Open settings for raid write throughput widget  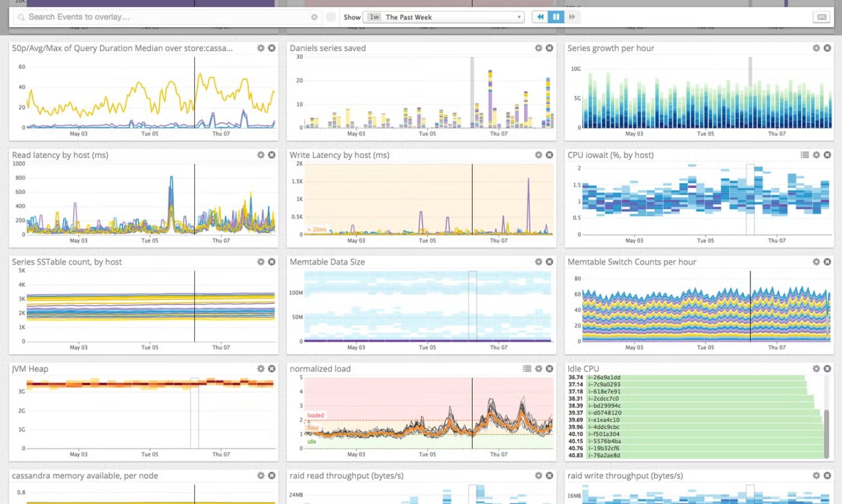pos(816,476)
